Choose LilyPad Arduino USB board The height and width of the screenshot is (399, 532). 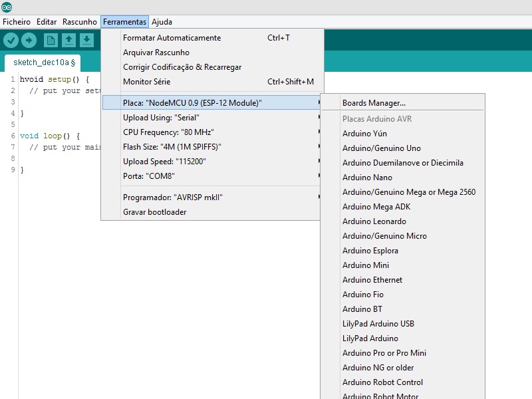click(403, 323)
